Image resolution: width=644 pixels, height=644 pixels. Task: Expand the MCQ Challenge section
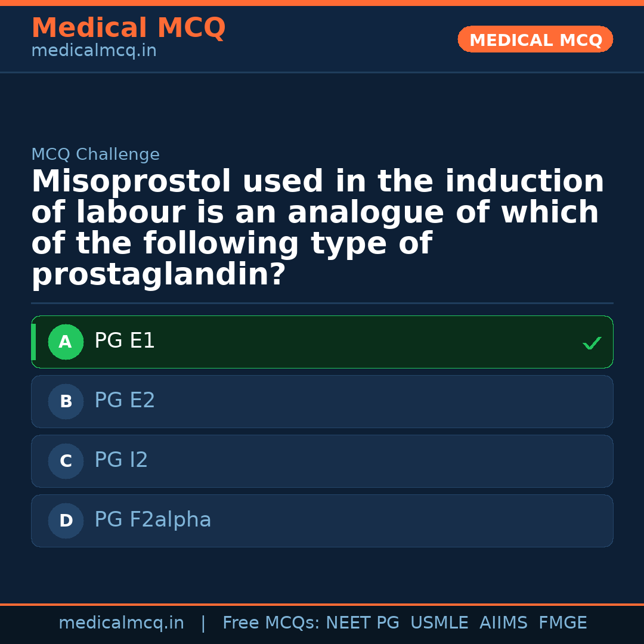coord(95,154)
